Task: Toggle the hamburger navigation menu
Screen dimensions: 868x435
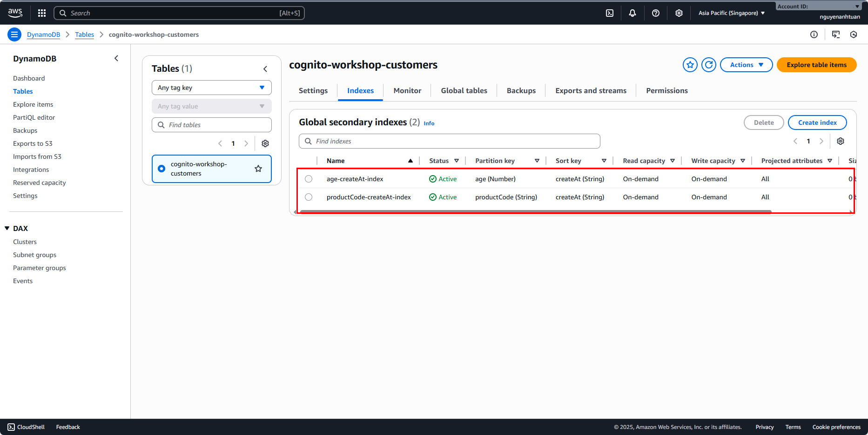Action: (14, 34)
